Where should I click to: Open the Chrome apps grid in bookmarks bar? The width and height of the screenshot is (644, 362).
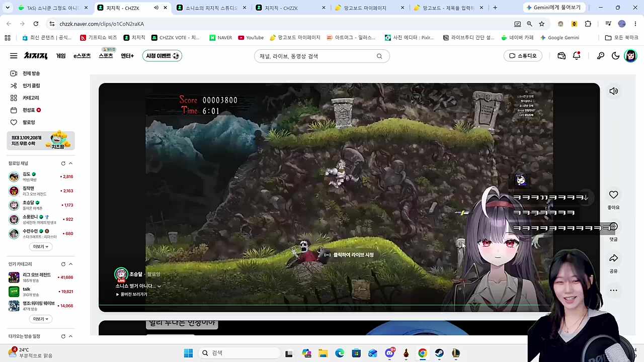[7, 38]
